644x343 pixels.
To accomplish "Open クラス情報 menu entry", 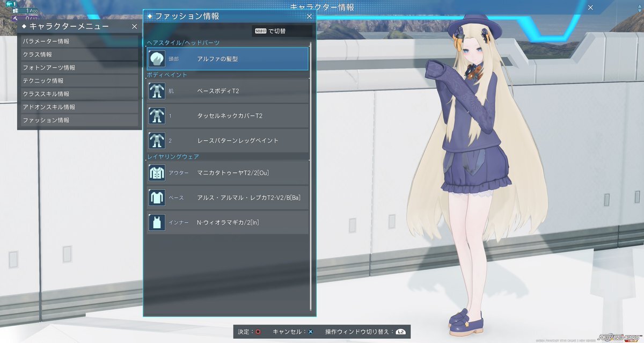I will 79,54.
